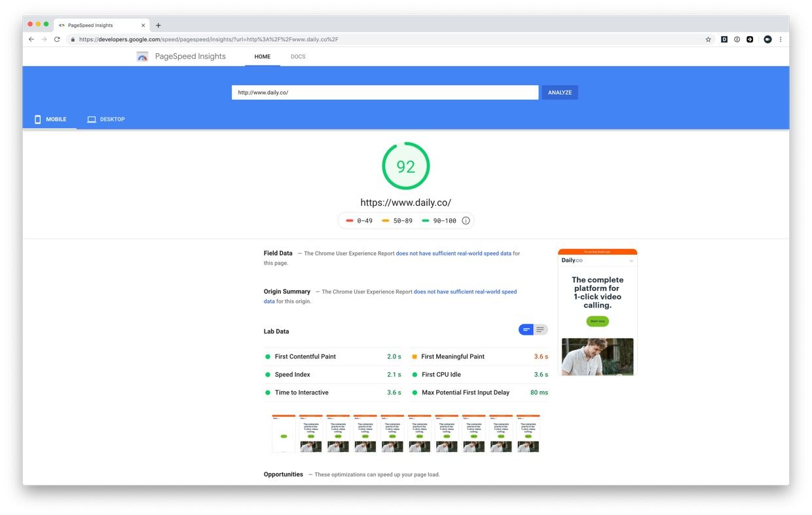This screenshot has width=812, height=515.
Task: Reload the page with refresh icon
Action: tap(57, 39)
